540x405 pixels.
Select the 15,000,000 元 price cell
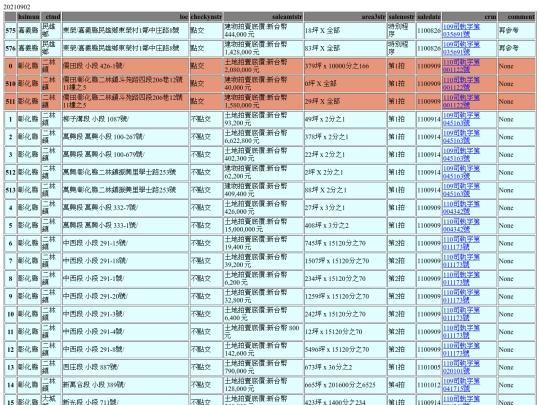point(263,225)
